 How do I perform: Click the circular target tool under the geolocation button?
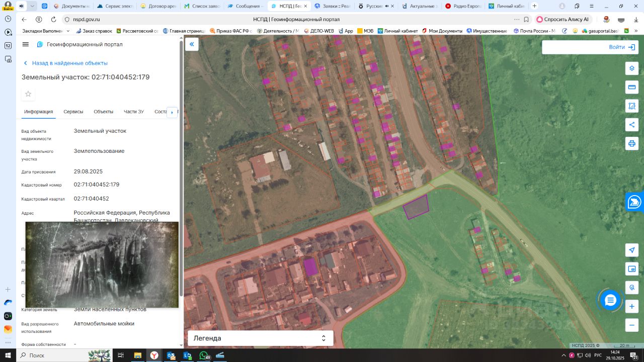[x=632, y=288]
